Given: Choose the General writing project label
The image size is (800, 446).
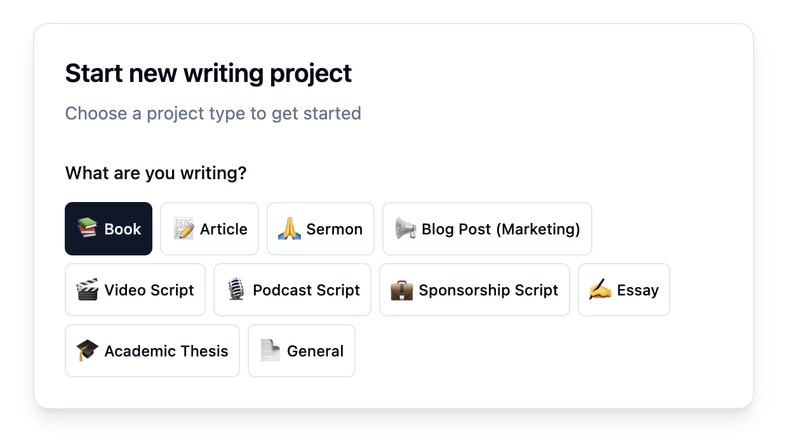Looking at the screenshot, I should click(x=315, y=351).
